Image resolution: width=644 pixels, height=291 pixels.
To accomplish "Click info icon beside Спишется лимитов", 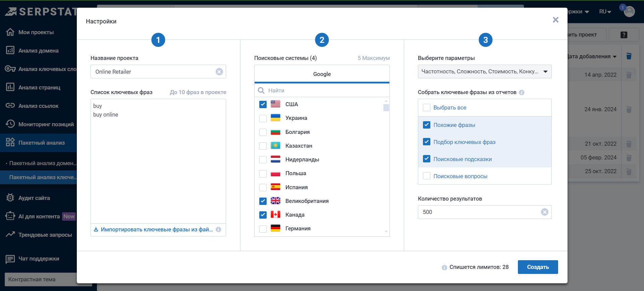I will tap(444, 267).
